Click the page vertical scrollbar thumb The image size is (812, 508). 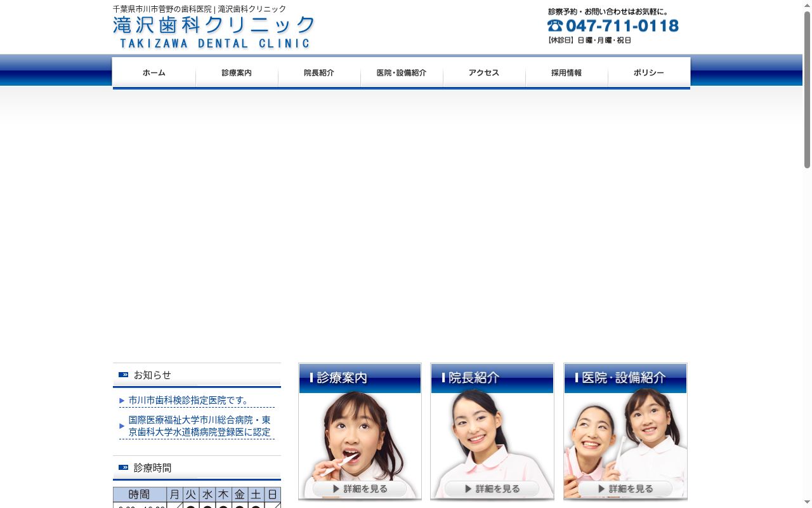(807, 90)
